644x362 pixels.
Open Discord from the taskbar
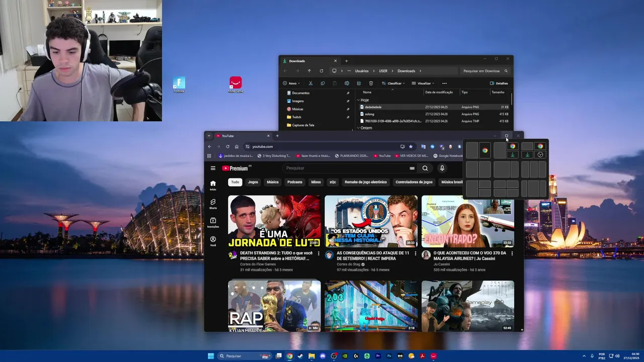point(323,356)
